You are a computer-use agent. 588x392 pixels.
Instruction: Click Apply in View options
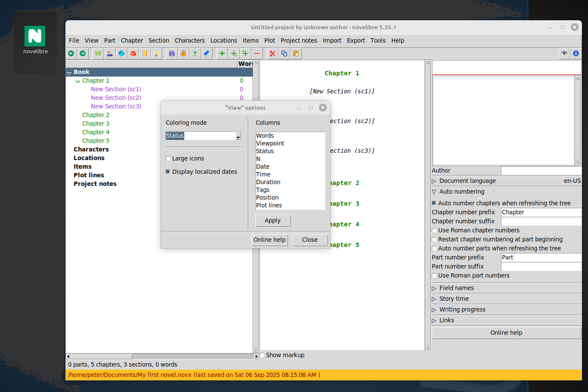click(273, 220)
